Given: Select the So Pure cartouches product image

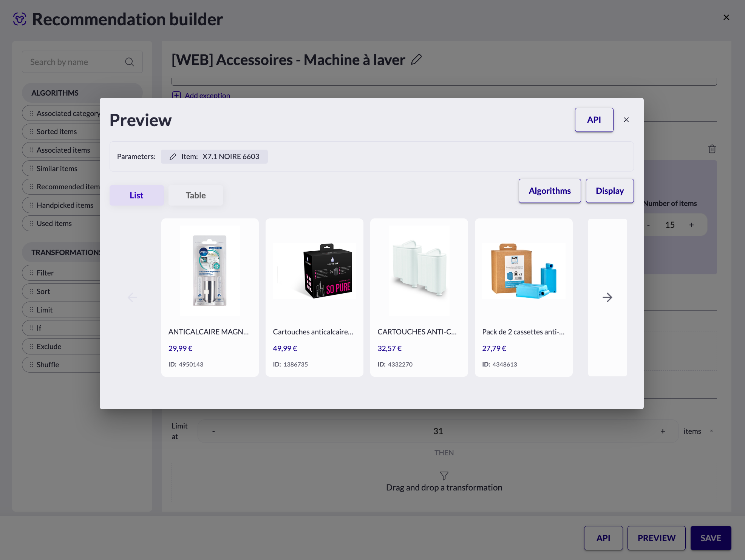Looking at the screenshot, I should (x=314, y=271).
